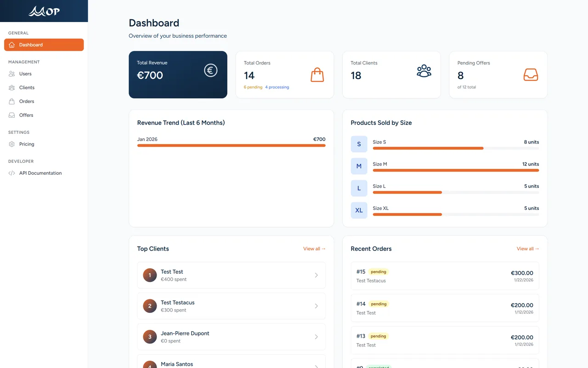Click the '€0 spent' text
Screen dimensions: 588x368
point(171,341)
